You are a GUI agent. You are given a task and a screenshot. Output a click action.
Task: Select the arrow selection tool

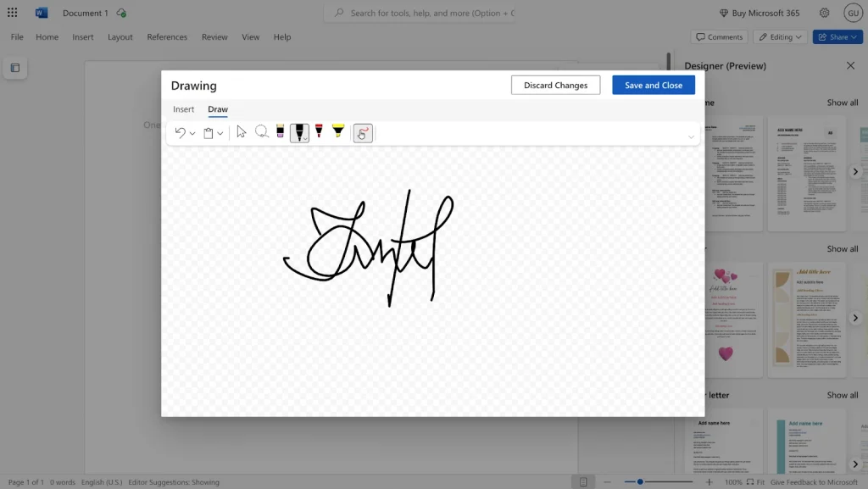tap(242, 132)
